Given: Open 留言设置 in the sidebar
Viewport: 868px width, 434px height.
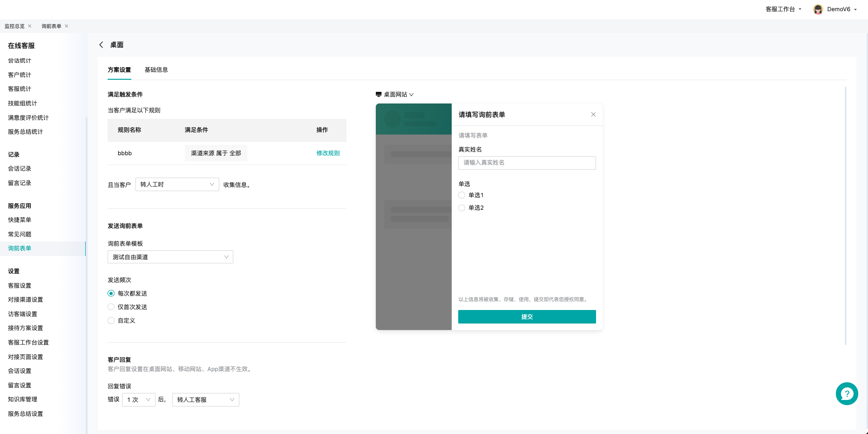Looking at the screenshot, I should [x=20, y=385].
